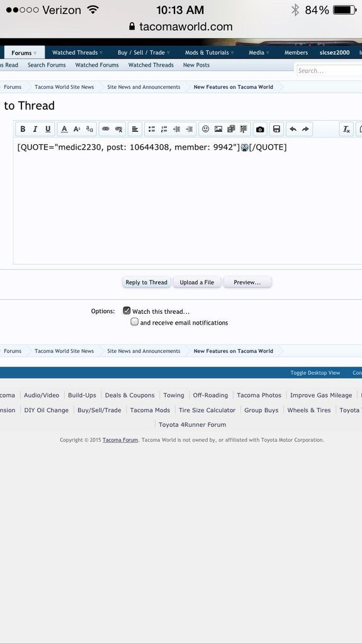Apply italic formatting
This screenshot has height=644, width=362.
(x=35, y=129)
